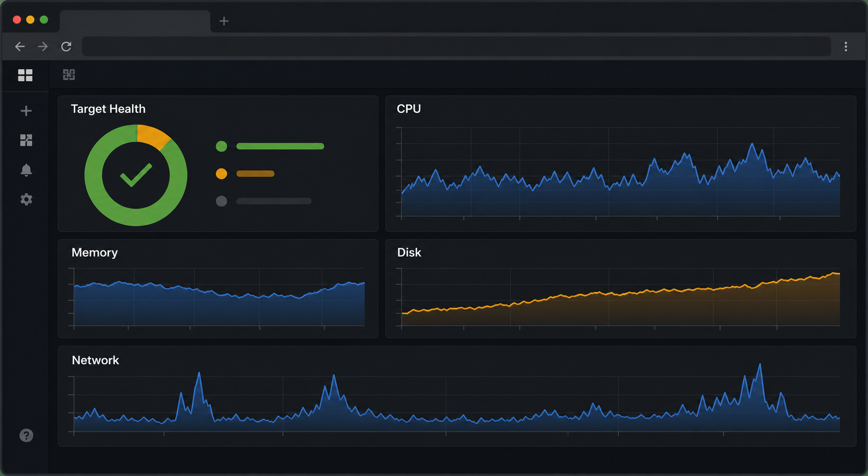Maximize the window with the green button

point(44,19)
